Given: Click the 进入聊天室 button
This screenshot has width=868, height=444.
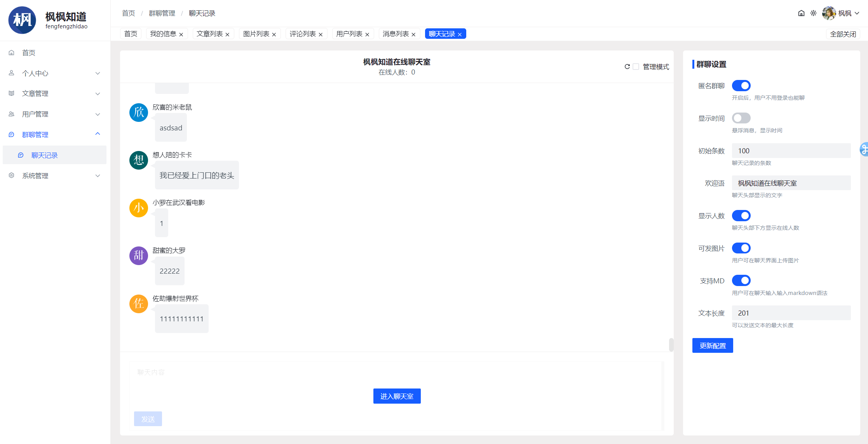Looking at the screenshot, I should [397, 396].
